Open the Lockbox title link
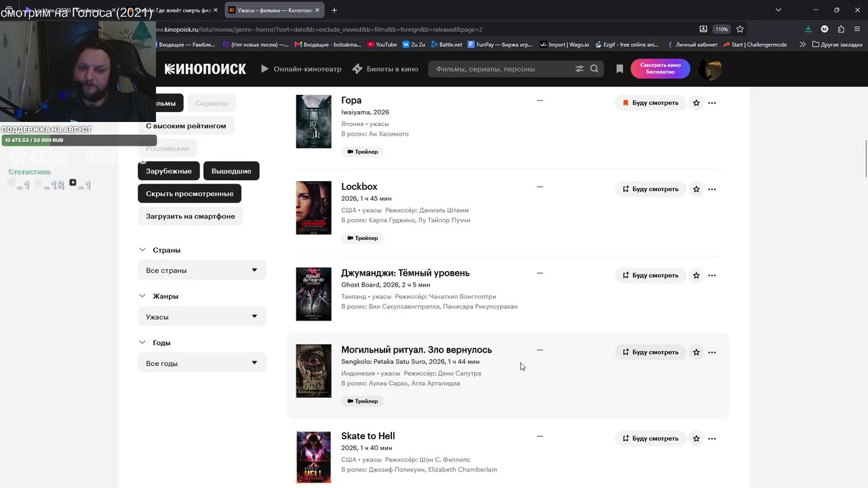The height and width of the screenshot is (488, 868). 359,186
